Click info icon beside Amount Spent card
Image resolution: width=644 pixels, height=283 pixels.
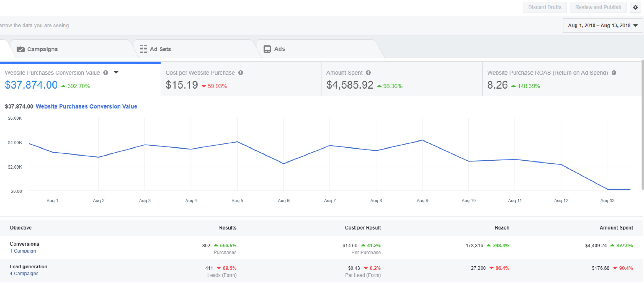pyautogui.click(x=368, y=73)
